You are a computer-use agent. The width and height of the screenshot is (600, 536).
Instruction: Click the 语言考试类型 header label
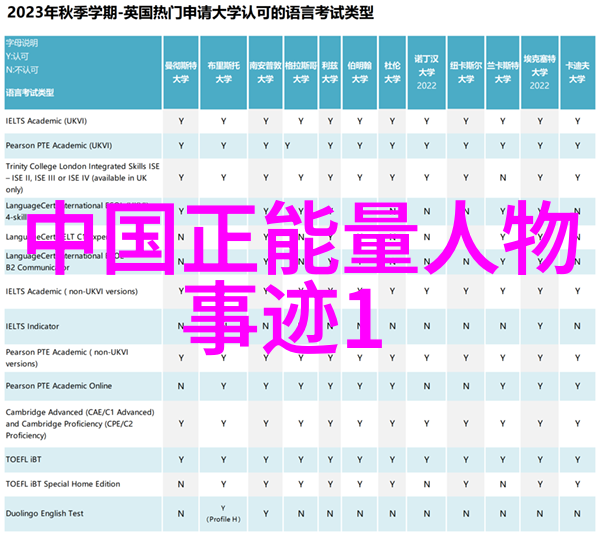tap(30, 93)
